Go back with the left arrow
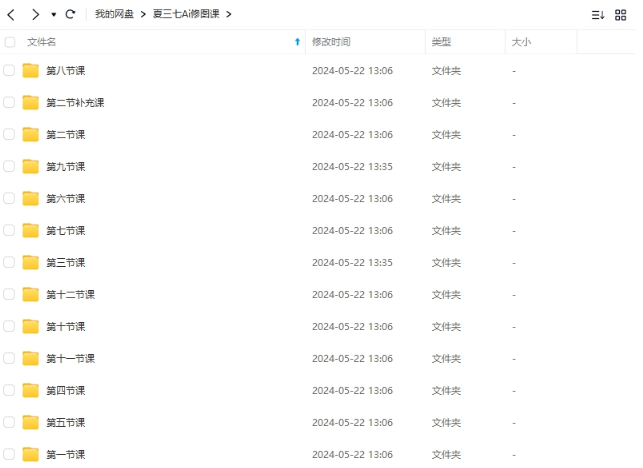Screen dimensions: 643x468 11,15
